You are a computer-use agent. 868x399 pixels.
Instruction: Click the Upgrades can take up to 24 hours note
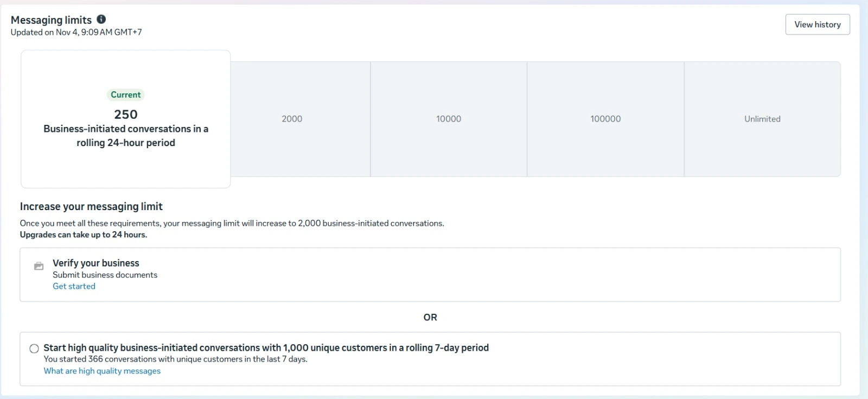tap(84, 235)
